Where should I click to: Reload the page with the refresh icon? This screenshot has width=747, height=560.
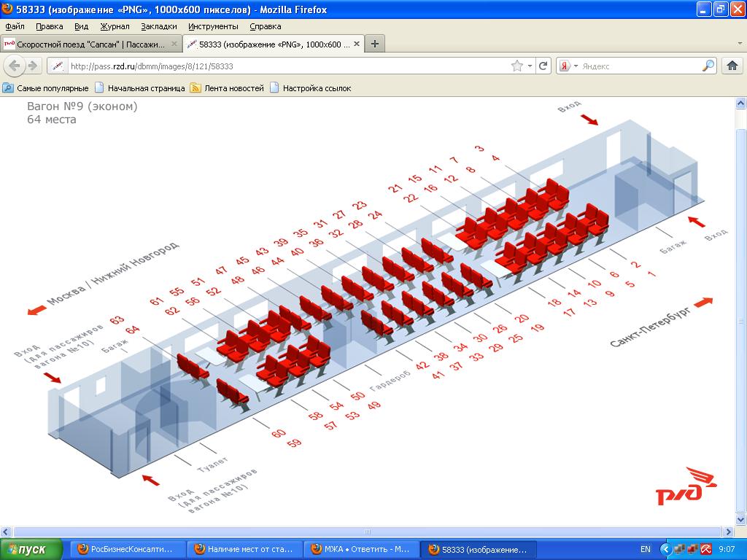[543, 66]
